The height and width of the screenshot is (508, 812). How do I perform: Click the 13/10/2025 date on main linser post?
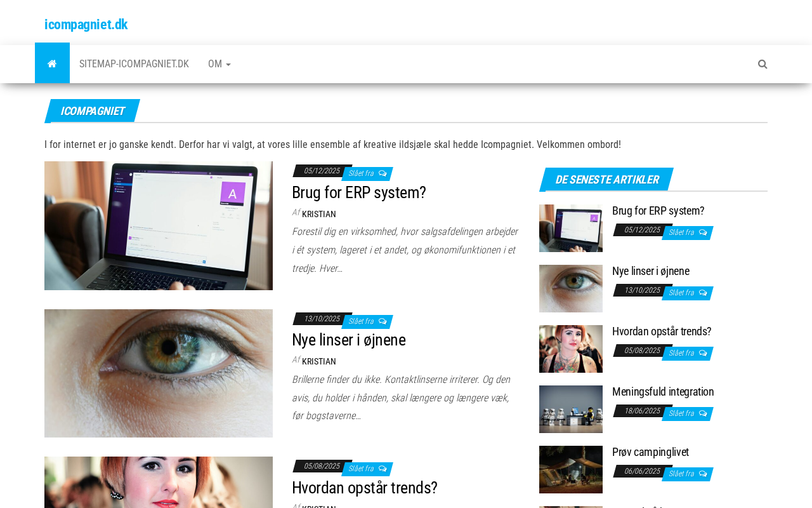tap(322, 319)
